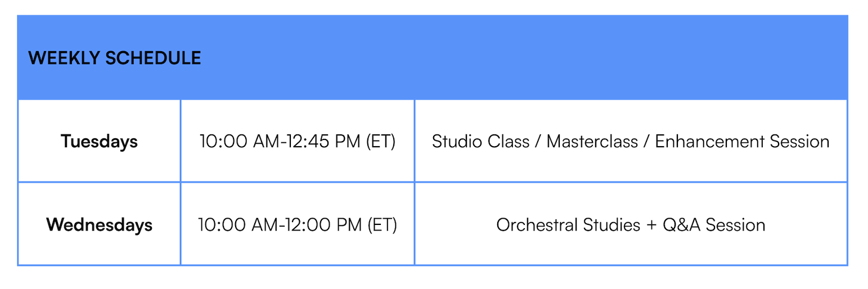Screen dimensions: 868x289
Task: Click the slash between Studio Class and Masterclass
Action: (x=538, y=141)
